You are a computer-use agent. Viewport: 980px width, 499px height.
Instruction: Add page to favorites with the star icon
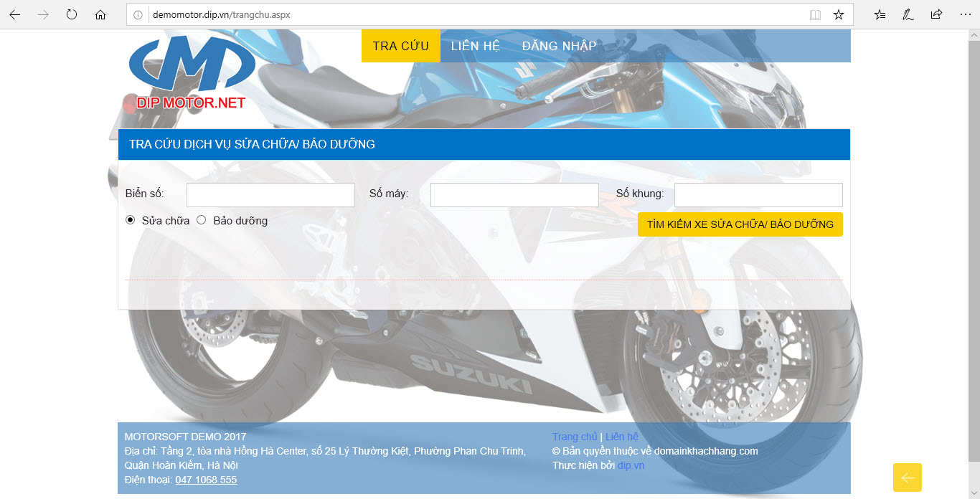tap(839, 14)
